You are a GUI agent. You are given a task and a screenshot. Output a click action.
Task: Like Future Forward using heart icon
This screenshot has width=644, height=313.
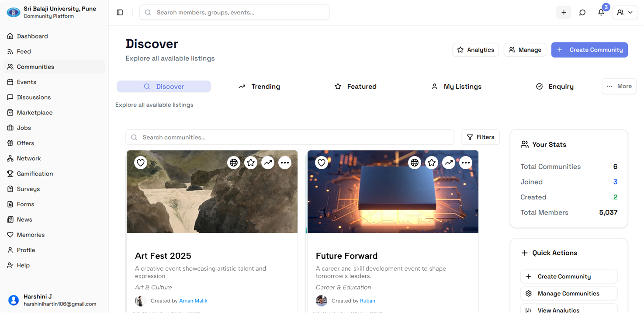pos(322,163)
